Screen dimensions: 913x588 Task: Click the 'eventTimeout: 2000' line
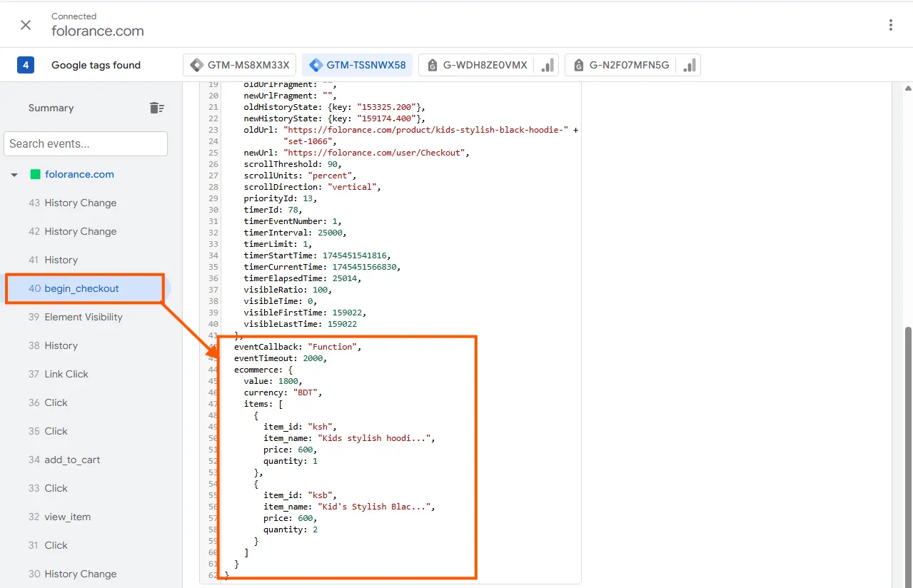pyautogui.click(x=281, y=358)
